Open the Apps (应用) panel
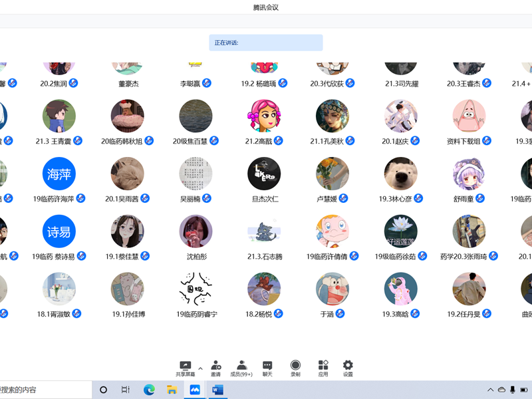Viewport: 532px width, 399px height. (x=323, y=366)
